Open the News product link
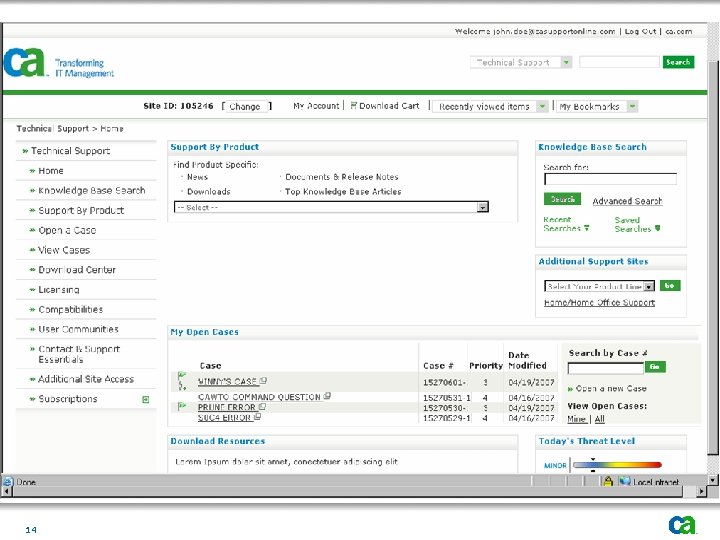 [197, 177]
